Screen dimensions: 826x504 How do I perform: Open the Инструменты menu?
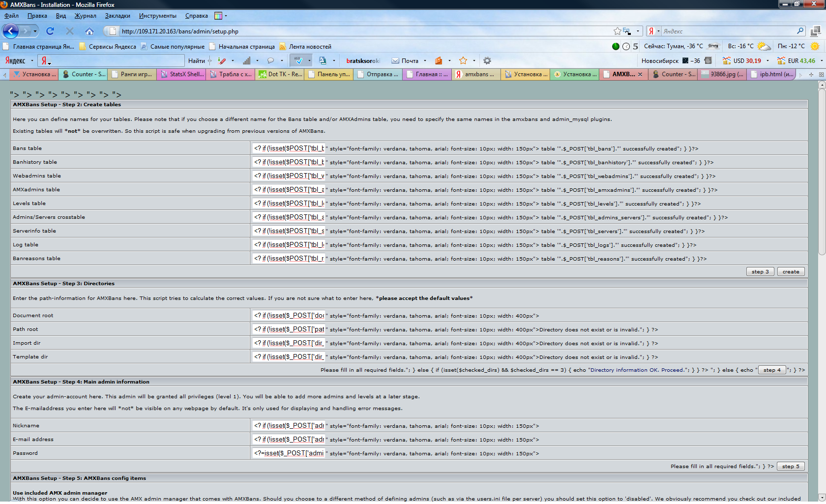pos(157,16)
